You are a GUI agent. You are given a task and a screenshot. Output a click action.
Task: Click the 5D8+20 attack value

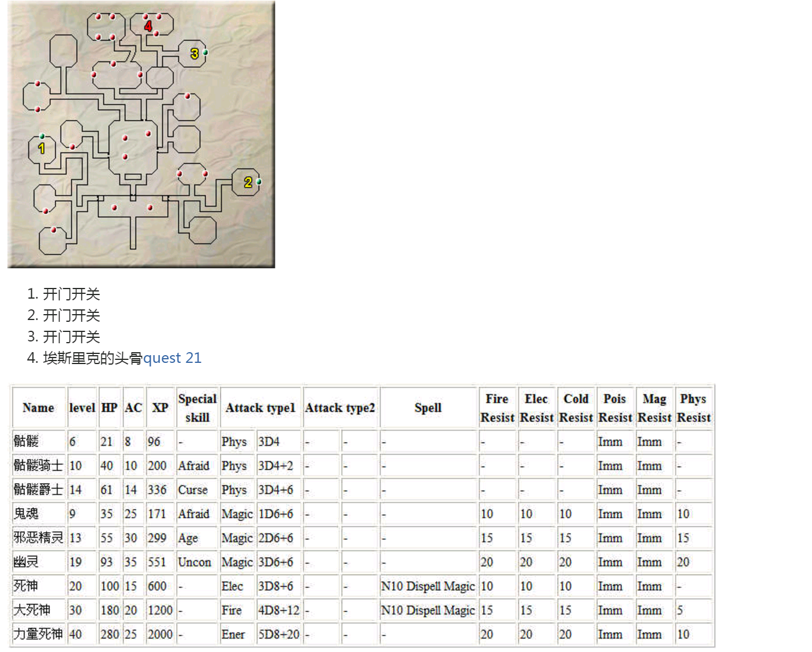coord(278,634)
